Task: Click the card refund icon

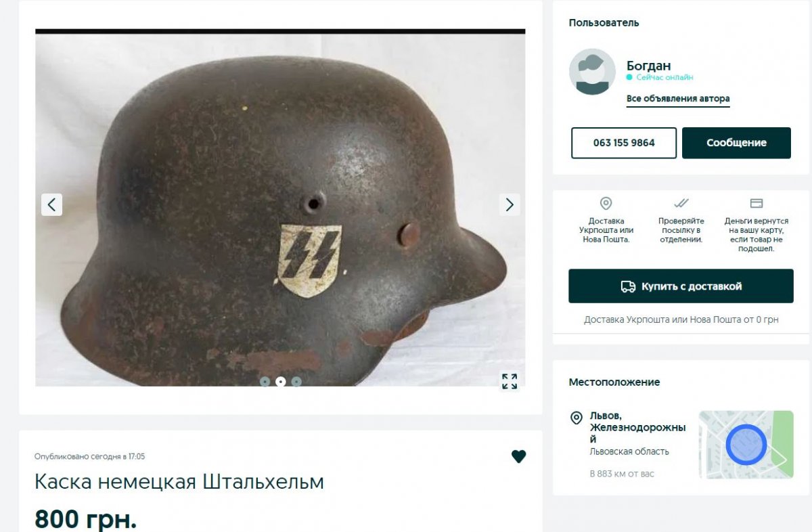Action: (x=757, y=203)
